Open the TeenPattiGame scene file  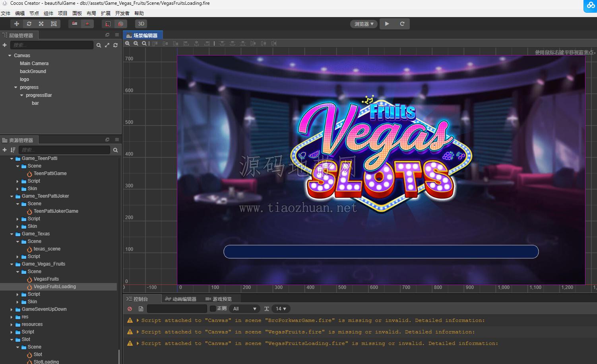pos(50,173)
